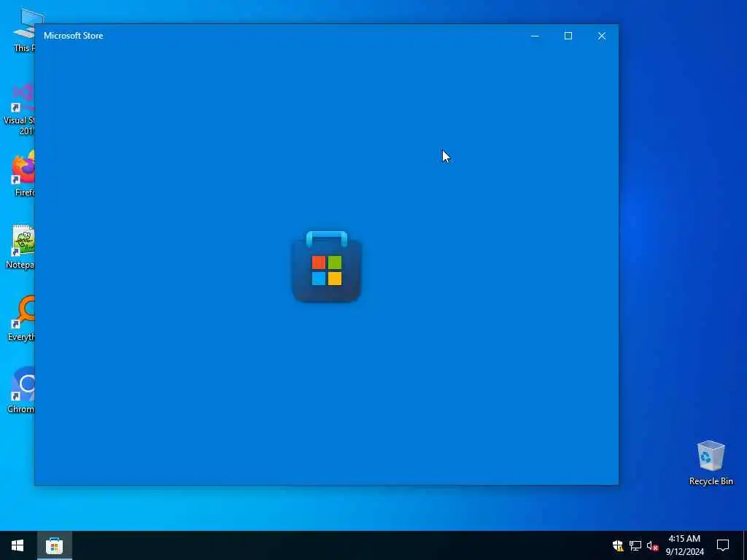Open the network status tray icon
This screenshot has width=747, height=560.
(635, 545)
